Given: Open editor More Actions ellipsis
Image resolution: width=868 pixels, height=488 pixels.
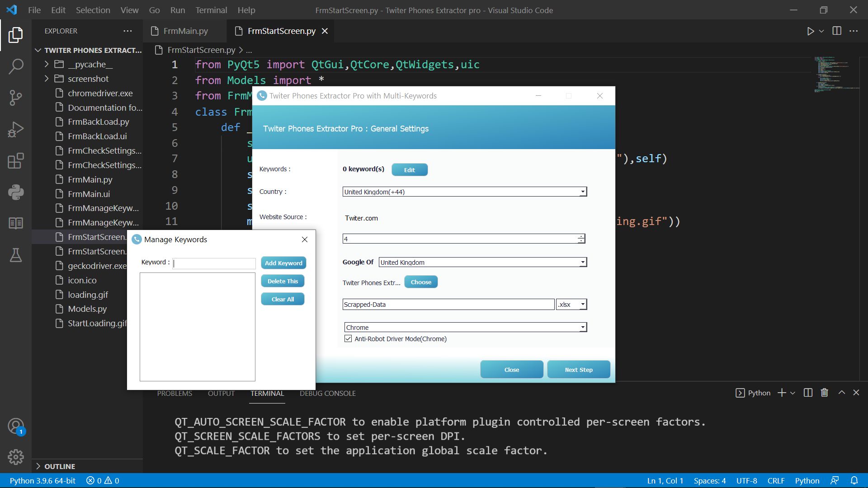Looking at the screenshot, I should (x=854, y=31).
